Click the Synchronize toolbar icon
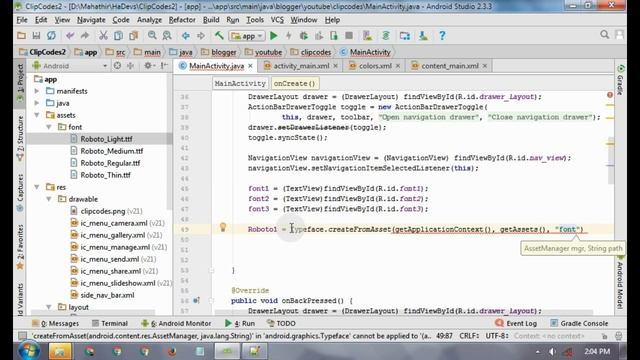 click(51, 36)
